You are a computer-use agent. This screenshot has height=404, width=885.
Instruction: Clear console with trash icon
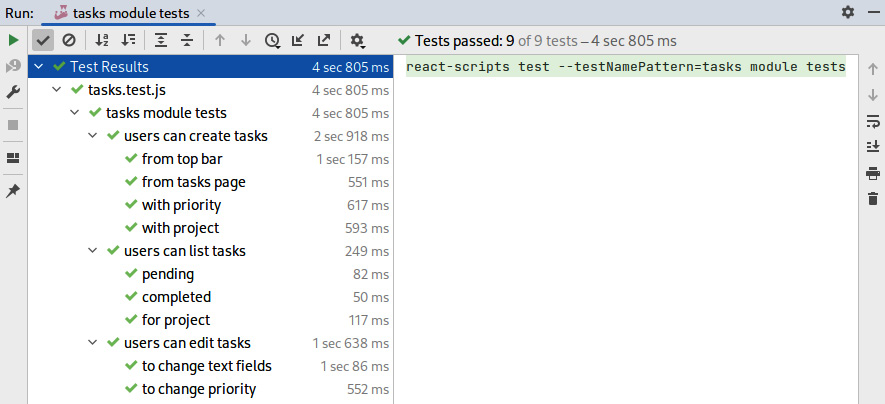tap(873, 199)
